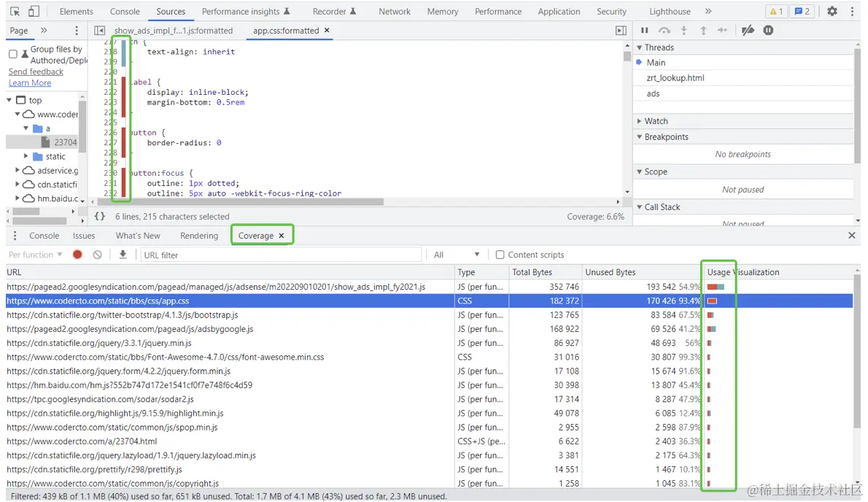Image resolution: width=868 pixels, height=502 pixels.
Task: Export coverage data download icon
Action: [x=123, y=255]
